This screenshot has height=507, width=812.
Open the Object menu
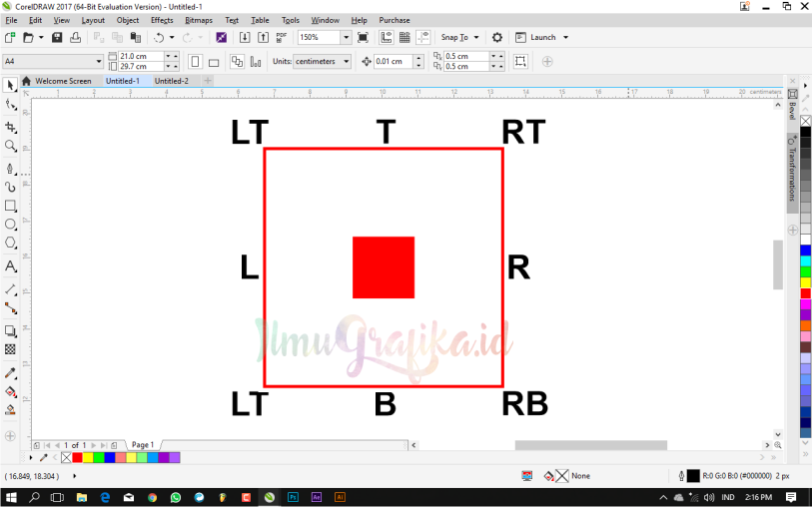[128, 20]
